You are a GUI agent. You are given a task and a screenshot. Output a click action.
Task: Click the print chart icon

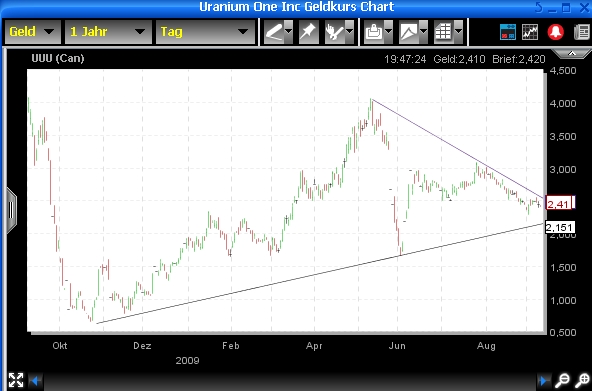point(374,32)
